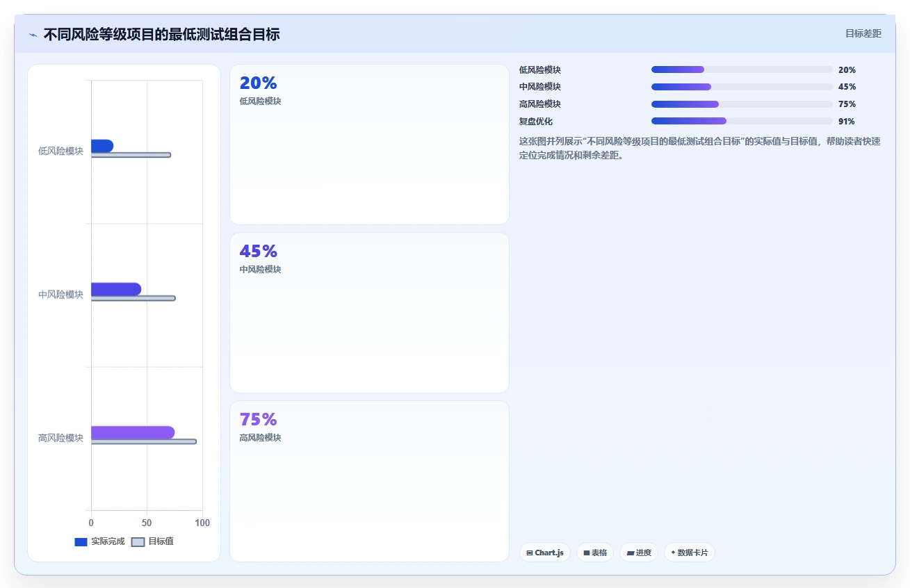Select the 45% 中风险模块 card
Image resolution: width=910 pixels, height=588 pixels.
tap(369, 313)
